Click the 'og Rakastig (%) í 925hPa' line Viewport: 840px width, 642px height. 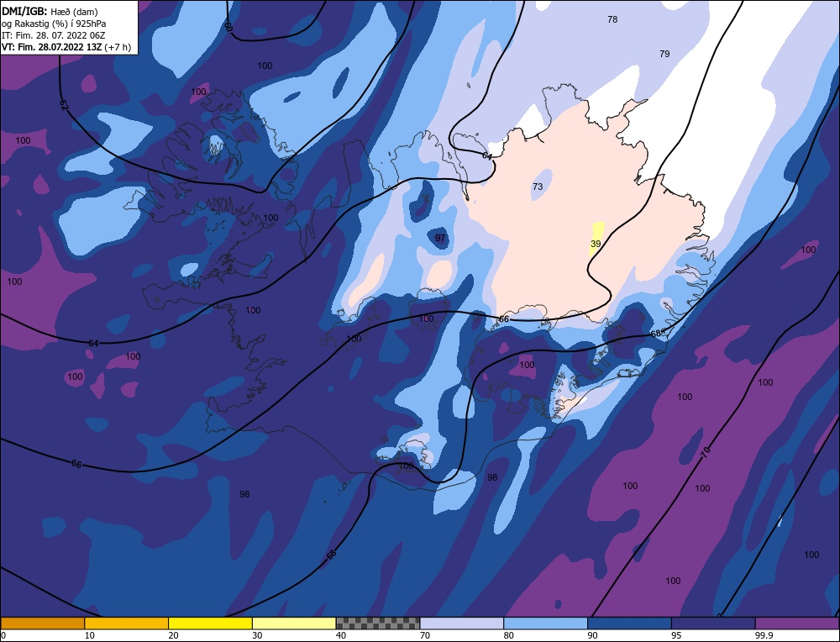(x=54, y=24)
